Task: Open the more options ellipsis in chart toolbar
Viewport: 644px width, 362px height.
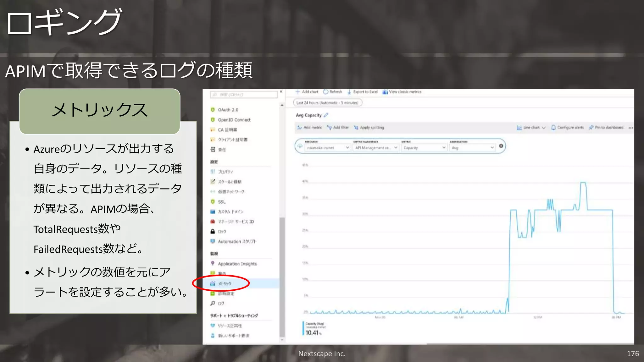Action: pos(630,128)
